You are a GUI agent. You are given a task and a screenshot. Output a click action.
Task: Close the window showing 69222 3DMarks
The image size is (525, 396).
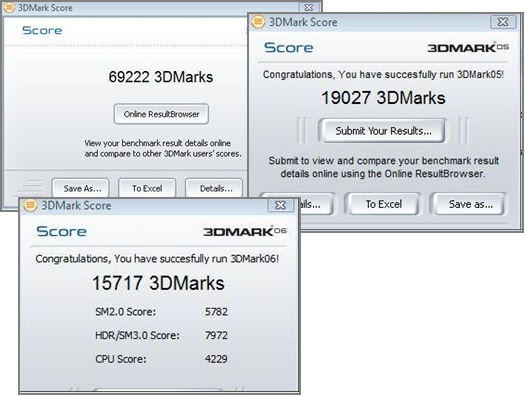tap(308, 7)
